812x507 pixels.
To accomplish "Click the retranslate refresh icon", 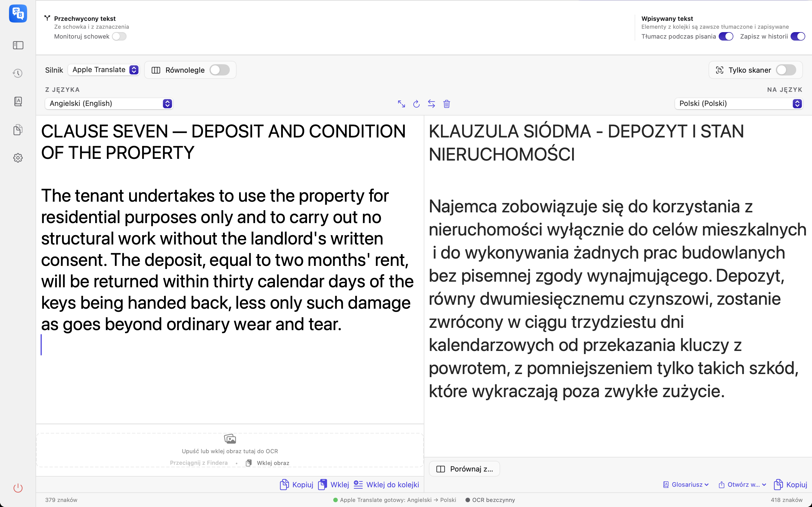I will pos(416,104).
